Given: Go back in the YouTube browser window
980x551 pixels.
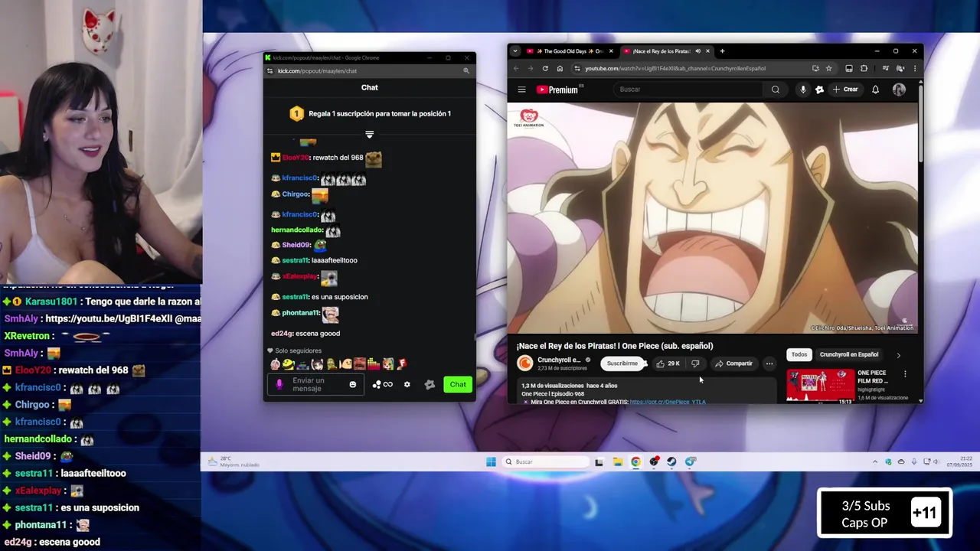Looking at the screenshot, I should [x=516, y=68].
